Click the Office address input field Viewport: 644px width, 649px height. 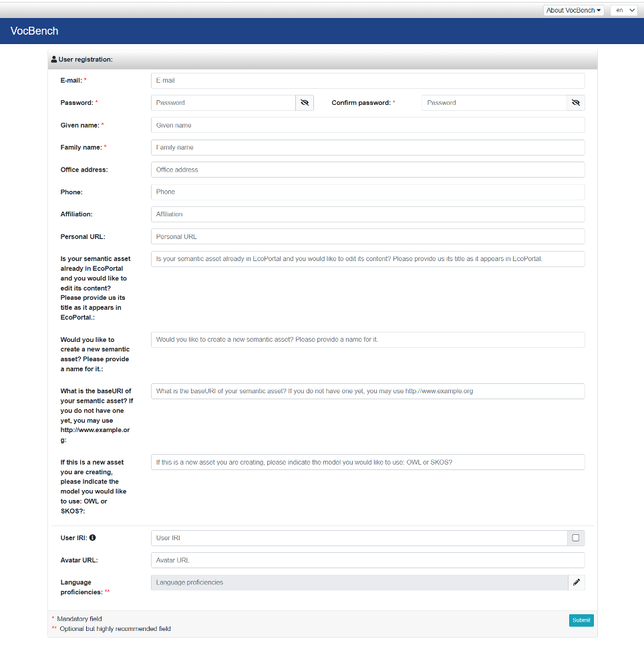tap(367, 170)
